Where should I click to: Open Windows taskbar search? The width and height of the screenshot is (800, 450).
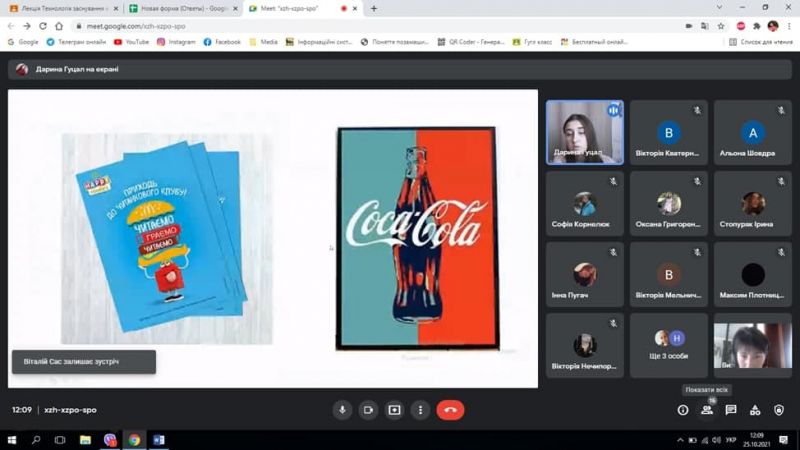[36, 440]
